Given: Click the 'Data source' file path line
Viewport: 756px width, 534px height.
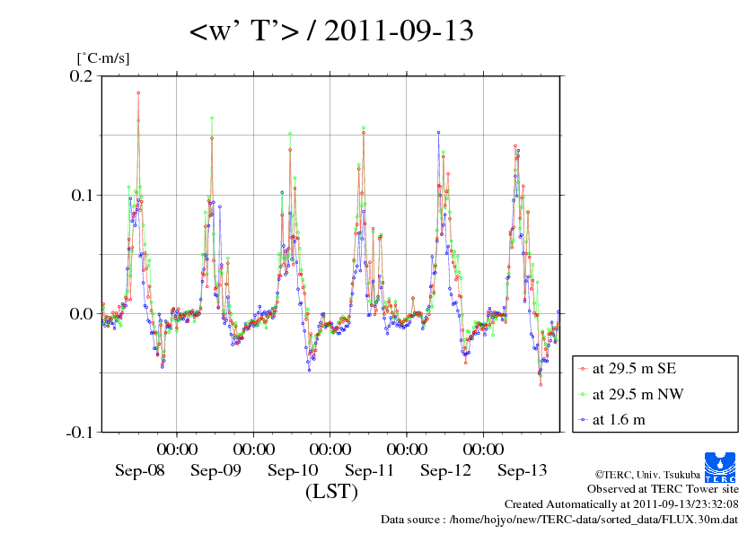Looking at the screenshot, I should [x=558, y=520].
